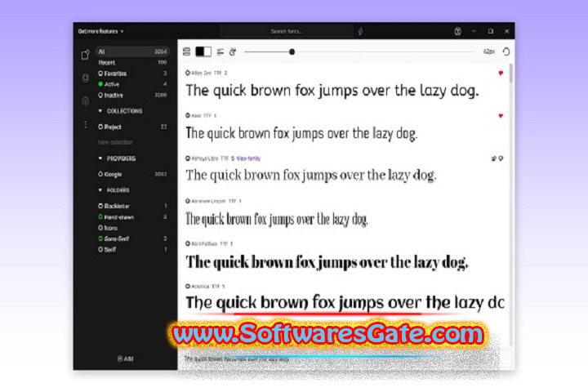Open View family link for Abhaya Libre
Viewport: 588px width, 392px height.
(x=248, y=158)
